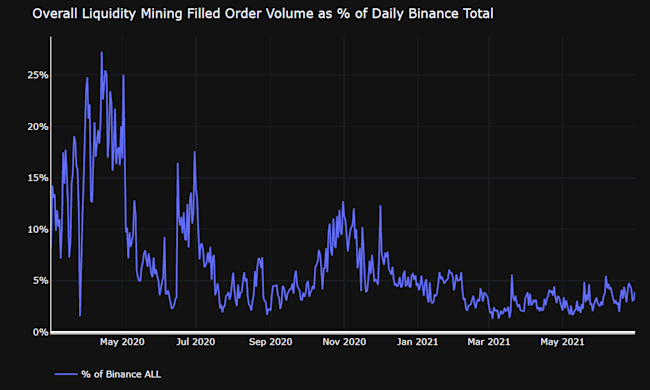Viewport: 650px width, 390px height.
Task: Click the 'Jan 2021' x-axis label
Action: point(417,342)
